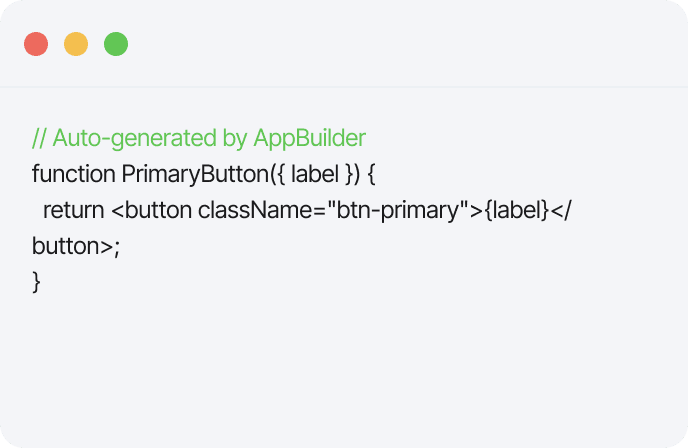This screenshot has height=448, width=688.
Task: Click the yellow minimize dot
Action: tap(76, 44)
